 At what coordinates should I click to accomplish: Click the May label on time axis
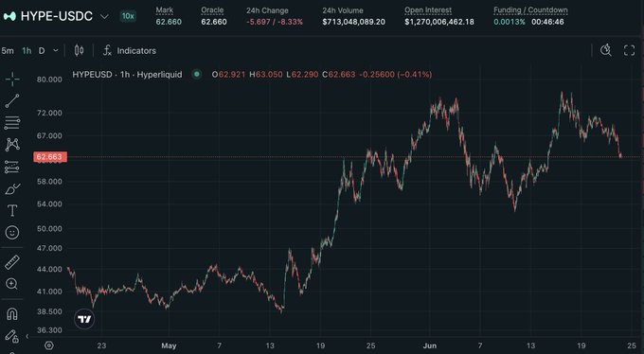click(169, 345)
